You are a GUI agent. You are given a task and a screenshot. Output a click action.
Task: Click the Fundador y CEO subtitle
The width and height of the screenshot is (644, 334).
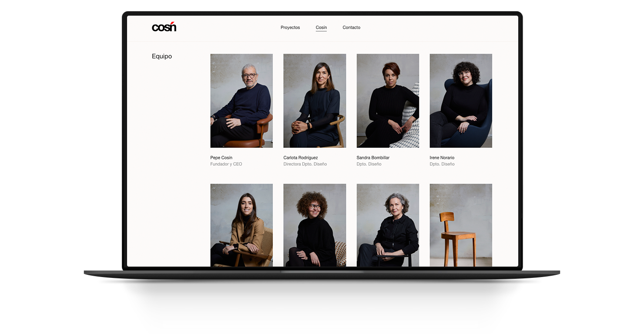pos(226,164)
